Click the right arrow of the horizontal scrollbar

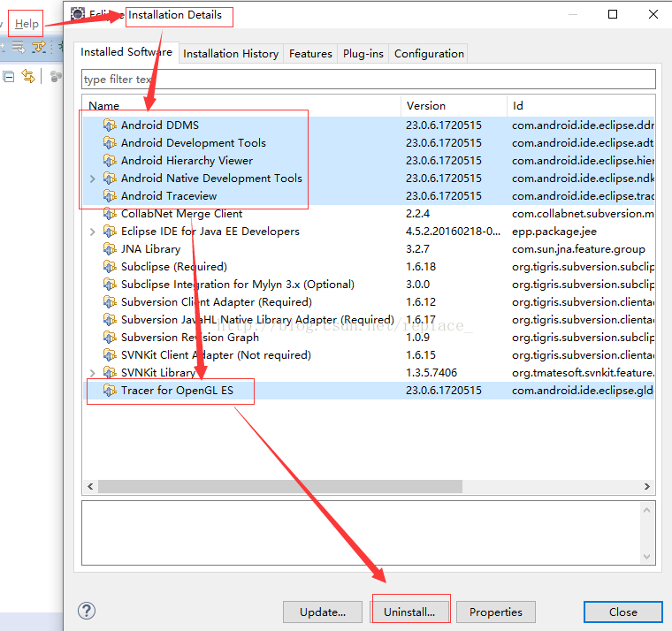pos(646,487)
